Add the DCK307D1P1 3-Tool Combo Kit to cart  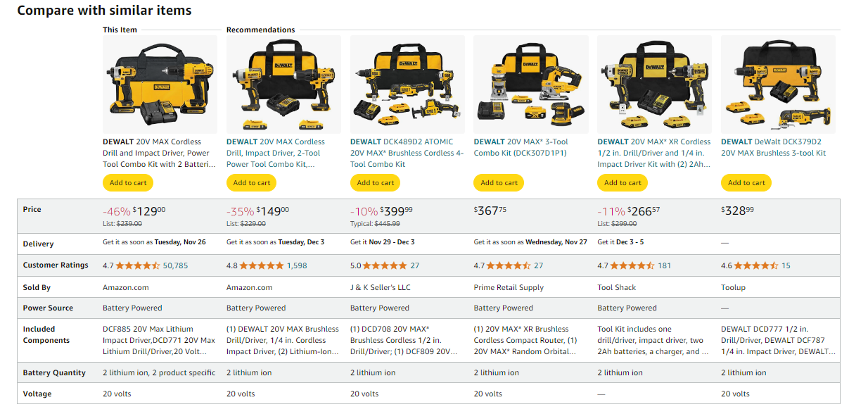click(499, 182)
